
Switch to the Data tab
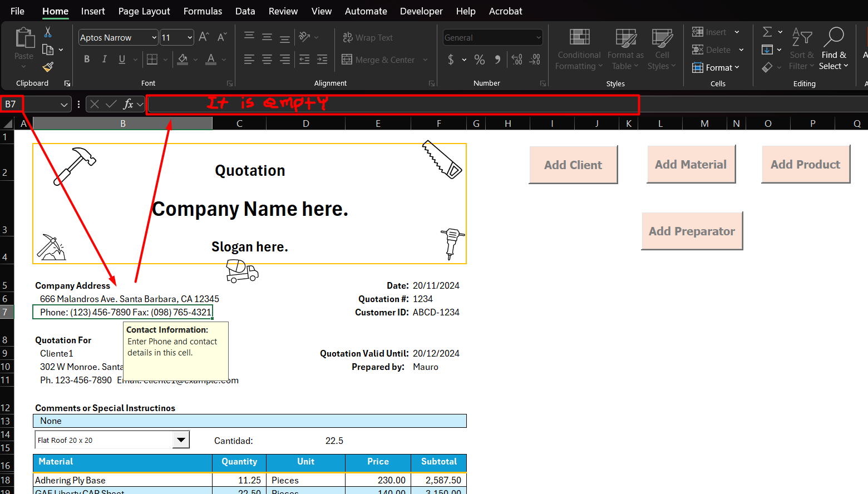click(x=245, y=11)
